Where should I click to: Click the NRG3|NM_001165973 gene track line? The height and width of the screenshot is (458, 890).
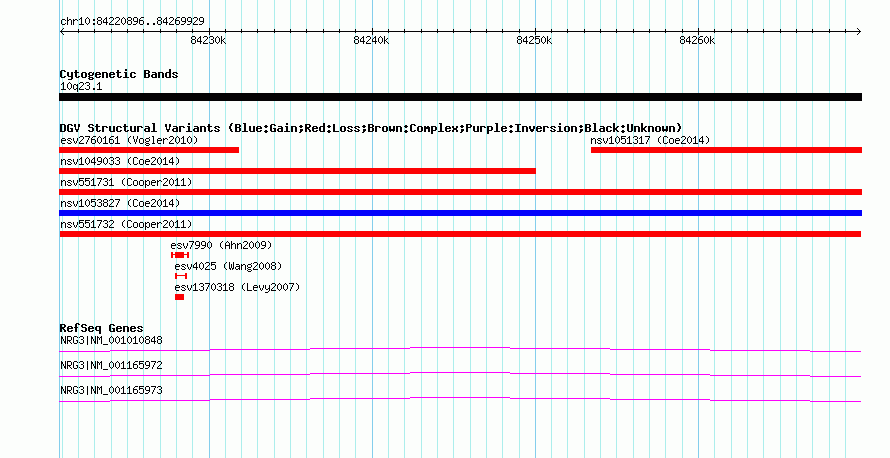pos(460,400)
